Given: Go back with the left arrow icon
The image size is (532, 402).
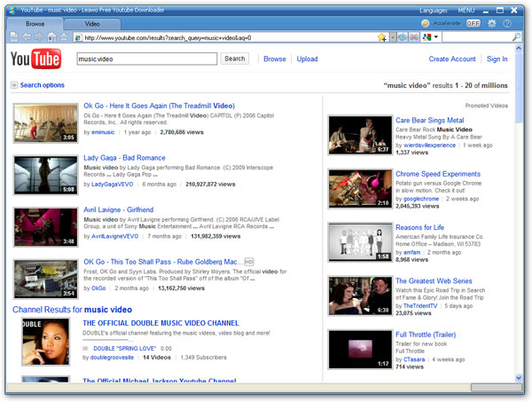Looking at the screenshot, I should pos(27,37).
